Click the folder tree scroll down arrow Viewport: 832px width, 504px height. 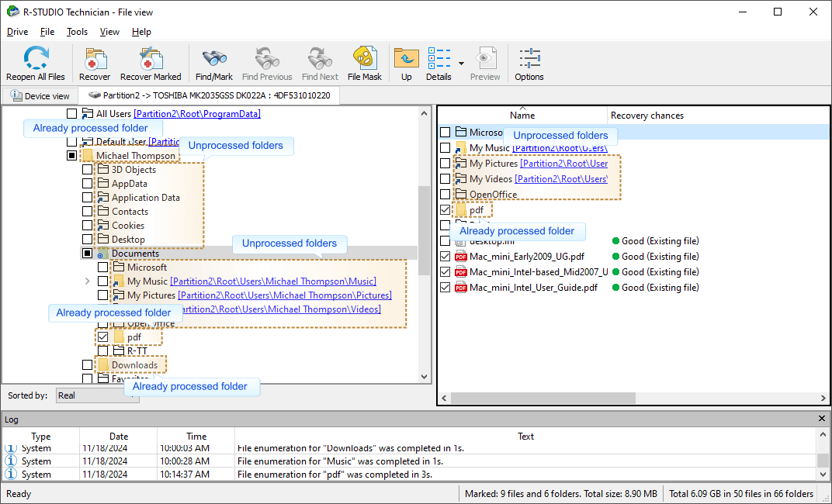(x=424, y=377)
